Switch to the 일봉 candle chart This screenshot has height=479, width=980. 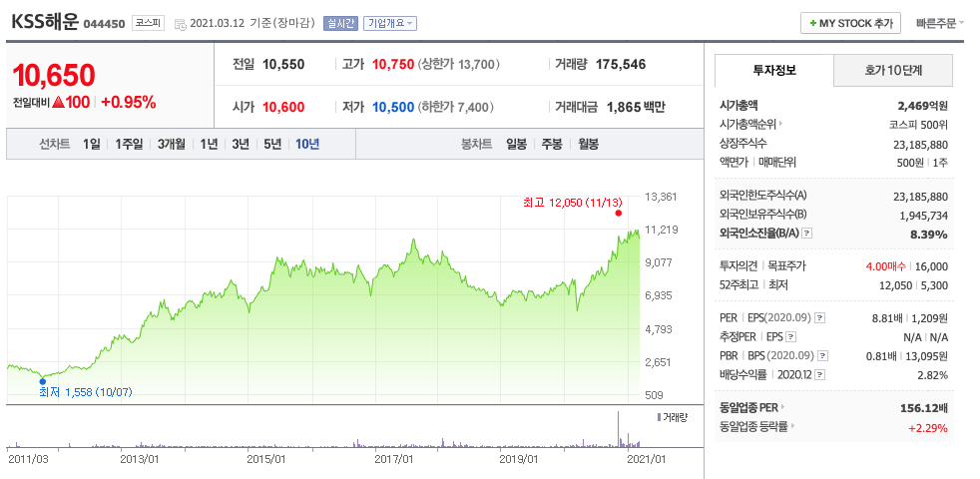[516, 145]
